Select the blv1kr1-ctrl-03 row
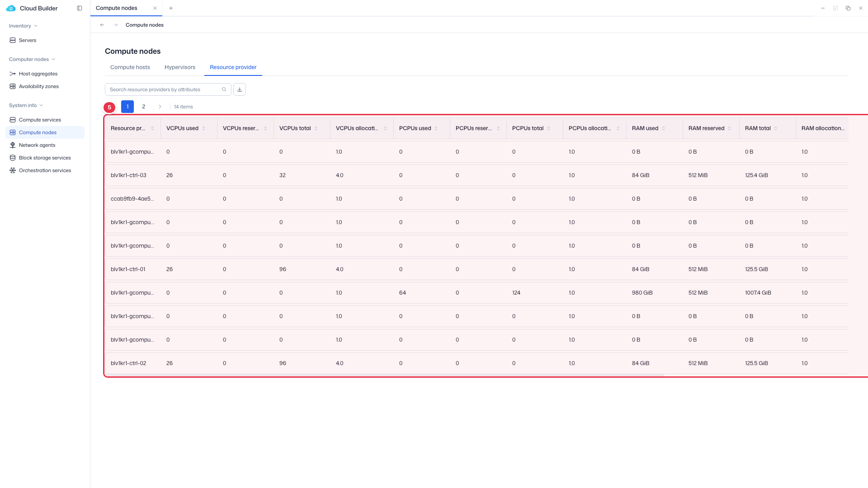Image resolution: width=868 pixels, height=488 pixels. coord(477,175)
